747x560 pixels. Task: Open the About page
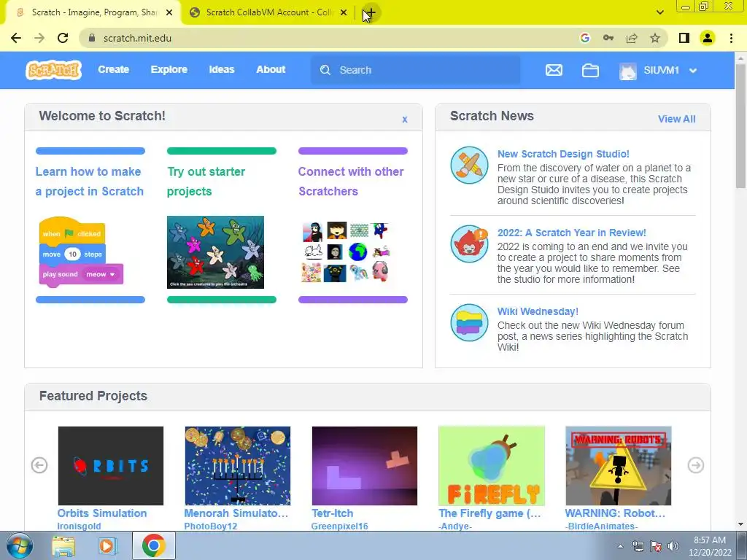pos(271,69)
